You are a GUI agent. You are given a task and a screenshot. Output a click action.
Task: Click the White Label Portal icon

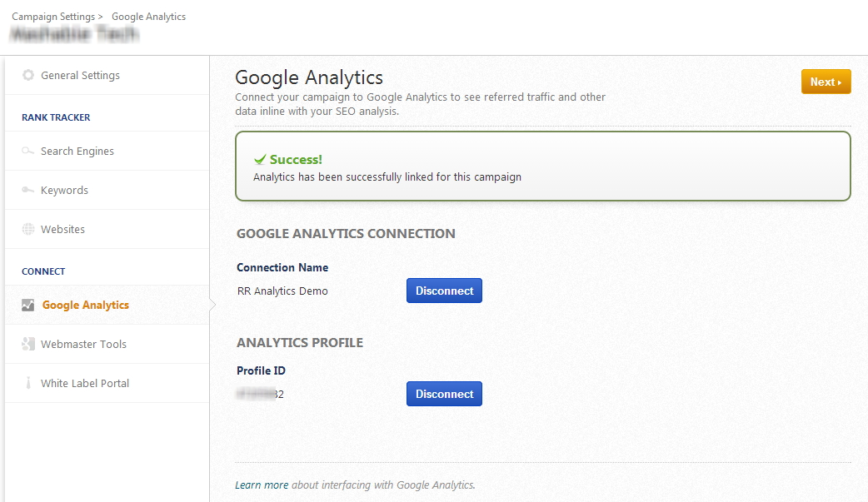[28, 384]
